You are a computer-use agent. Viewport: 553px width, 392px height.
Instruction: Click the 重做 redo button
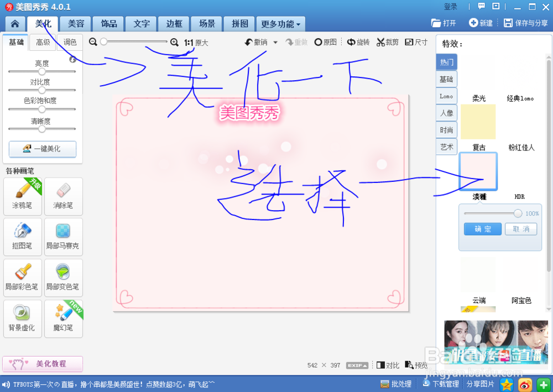tap(296, 43)
